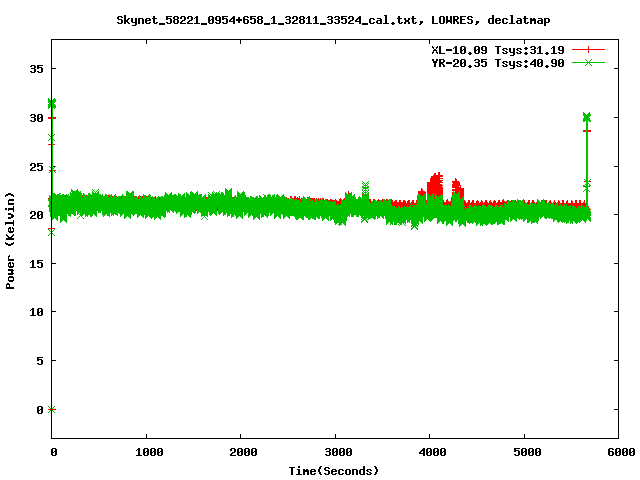This screenshot has height=480, width=640.
Task: Select the legend entry XL-10.09 Tsys:31.19
Action: [498, 50]
